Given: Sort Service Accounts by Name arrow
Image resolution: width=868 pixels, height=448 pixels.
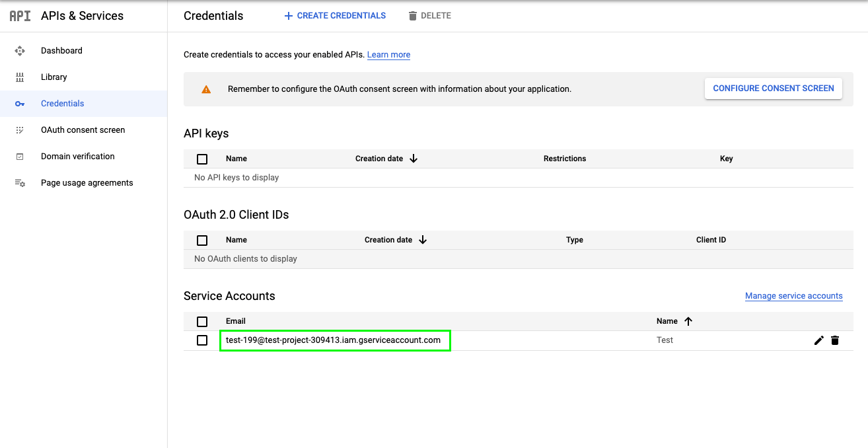Looking at the screenshot, I should coord(688,321).
